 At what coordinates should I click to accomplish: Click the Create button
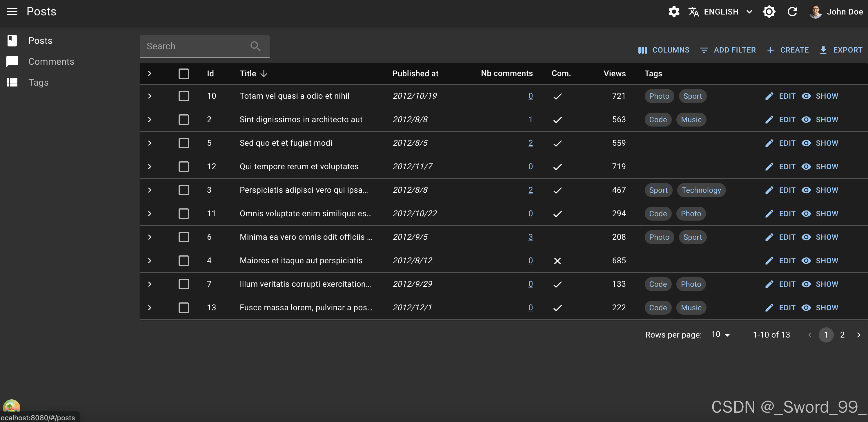point(788,50)
